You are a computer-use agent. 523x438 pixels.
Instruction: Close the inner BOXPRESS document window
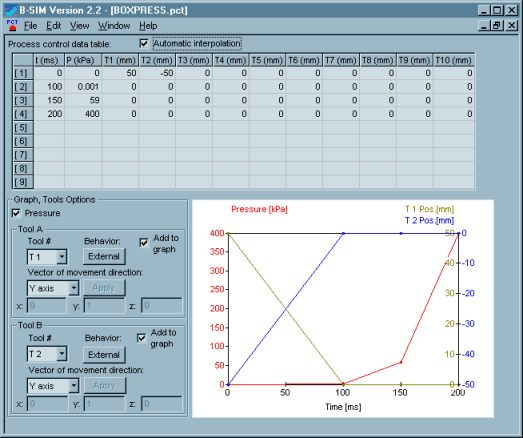pyautogui.click(x=512, y=25)
